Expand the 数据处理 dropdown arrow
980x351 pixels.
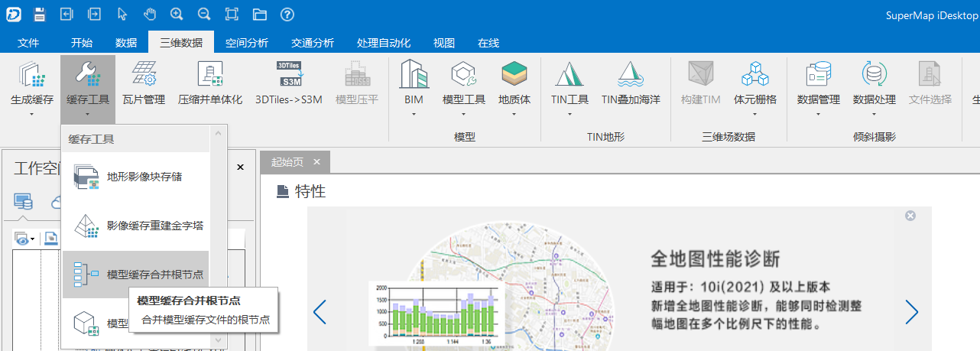tap(875, 115)
